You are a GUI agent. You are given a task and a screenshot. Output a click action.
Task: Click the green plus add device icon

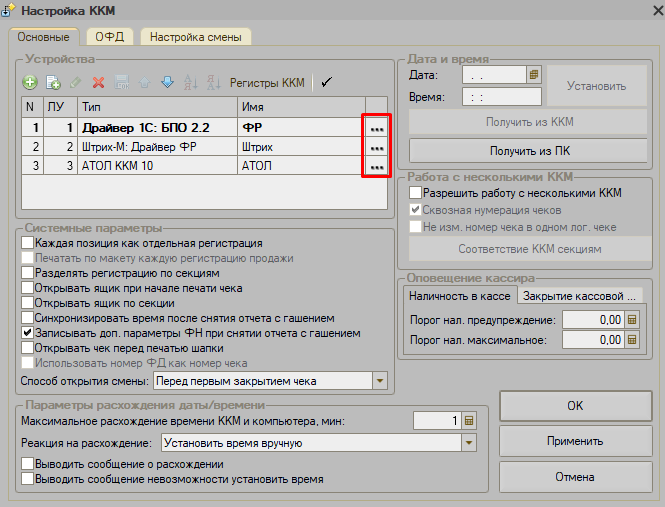tap(30, 82)
